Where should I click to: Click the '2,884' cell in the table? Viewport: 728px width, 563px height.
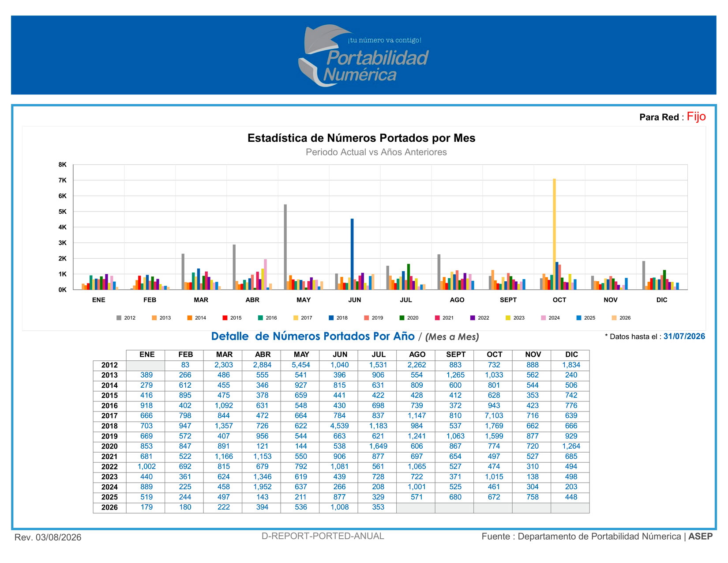(x=263, y=365)
